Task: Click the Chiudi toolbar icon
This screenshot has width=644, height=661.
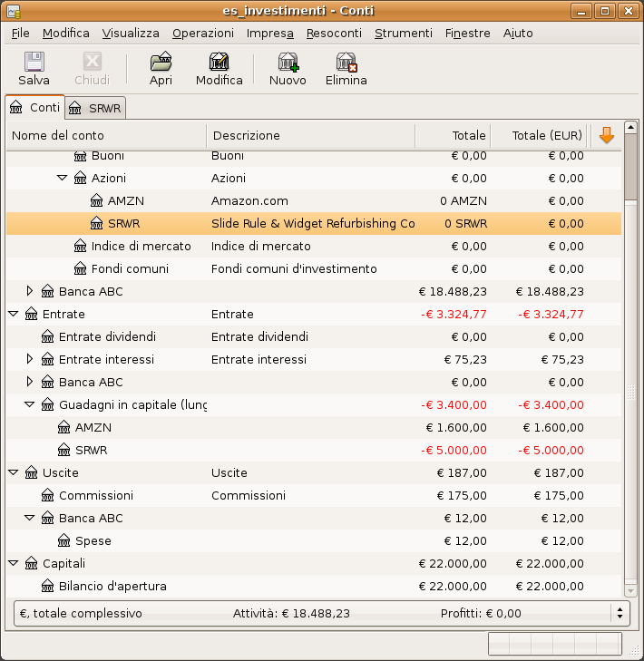Action: [x=93, y=62]
